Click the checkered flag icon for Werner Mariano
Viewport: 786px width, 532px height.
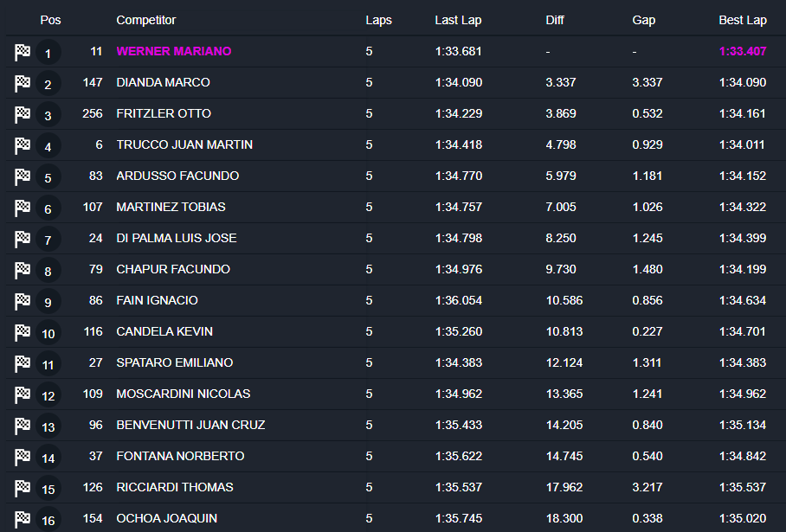point(23,52)
